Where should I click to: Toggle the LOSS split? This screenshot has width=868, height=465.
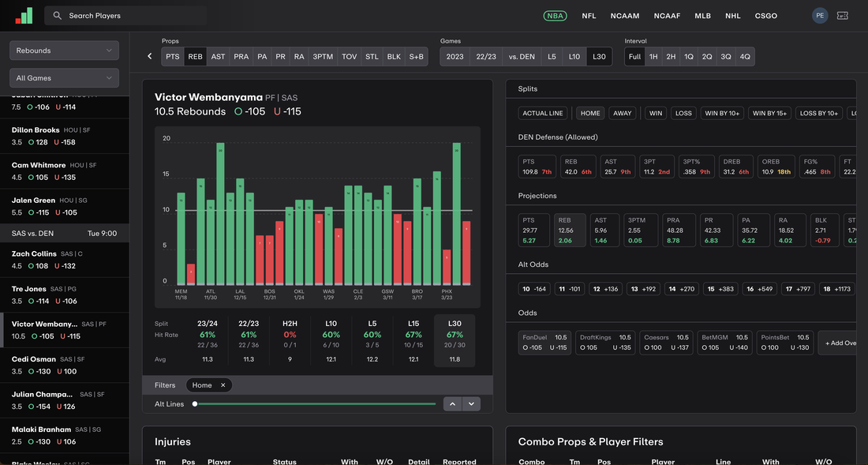coord(683,113)
